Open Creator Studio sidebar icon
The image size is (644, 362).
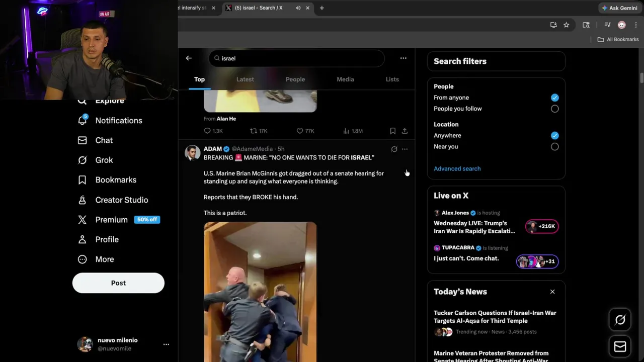83,200
